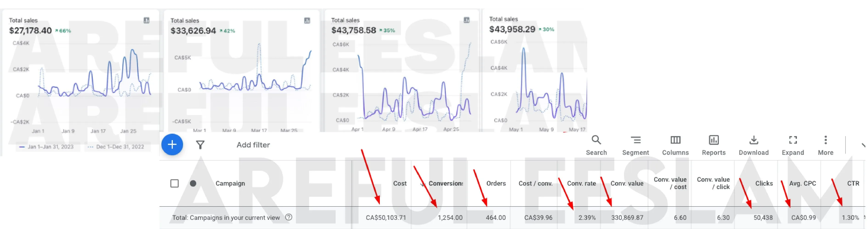Open the Columns settings
The width and height of the screenshot is (868, 229).
pyautogui.click(x=675, y=145)
